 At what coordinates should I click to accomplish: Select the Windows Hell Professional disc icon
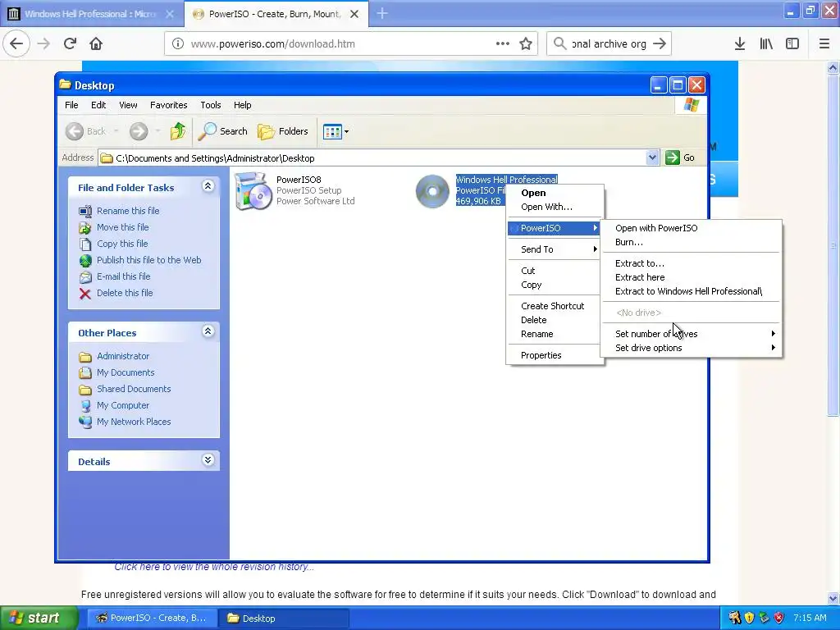click(432, 190)
